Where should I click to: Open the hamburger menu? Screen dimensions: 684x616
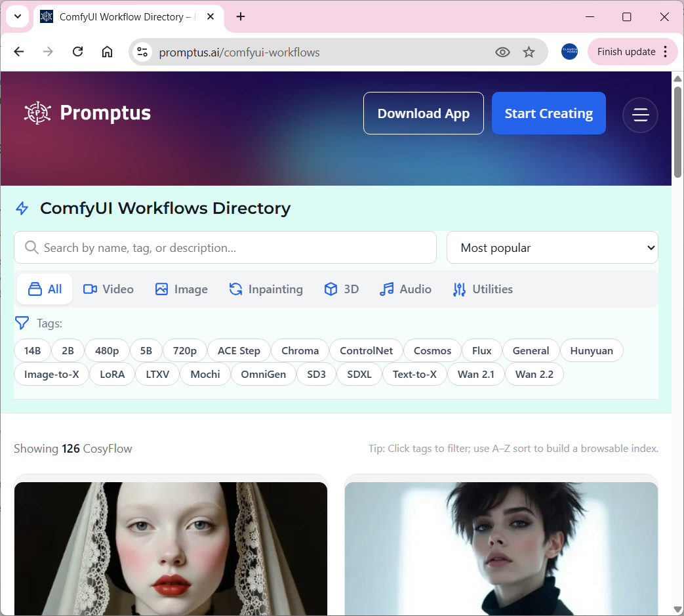[x=640, y=115]
